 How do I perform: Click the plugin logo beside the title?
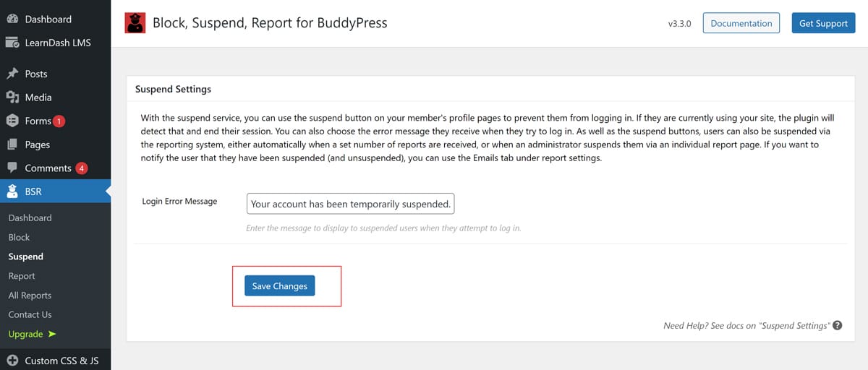point(135,23)
